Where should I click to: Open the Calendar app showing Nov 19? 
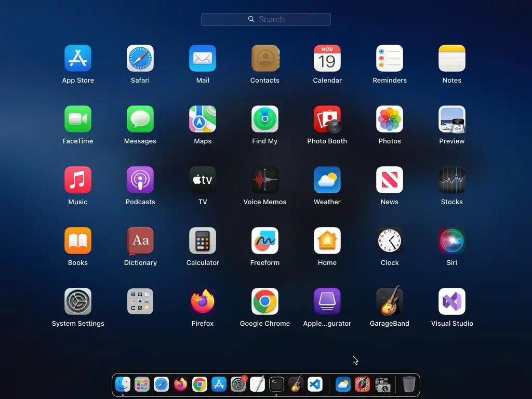pos(327,58)
